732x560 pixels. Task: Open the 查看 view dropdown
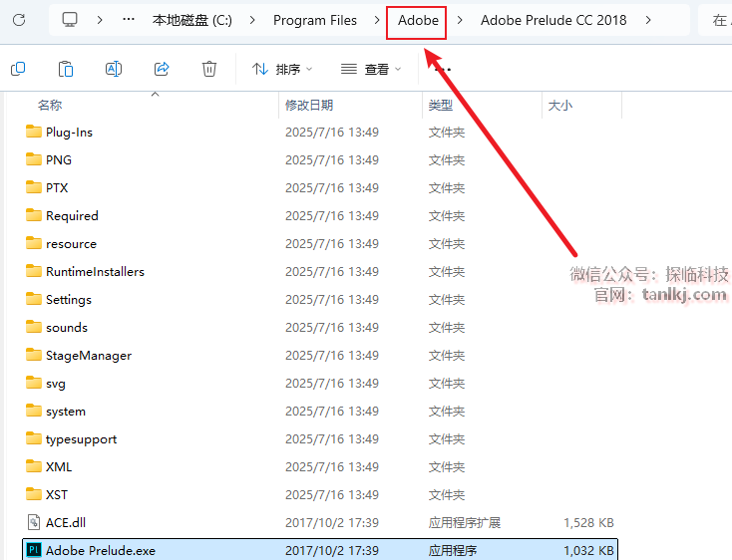371,69
